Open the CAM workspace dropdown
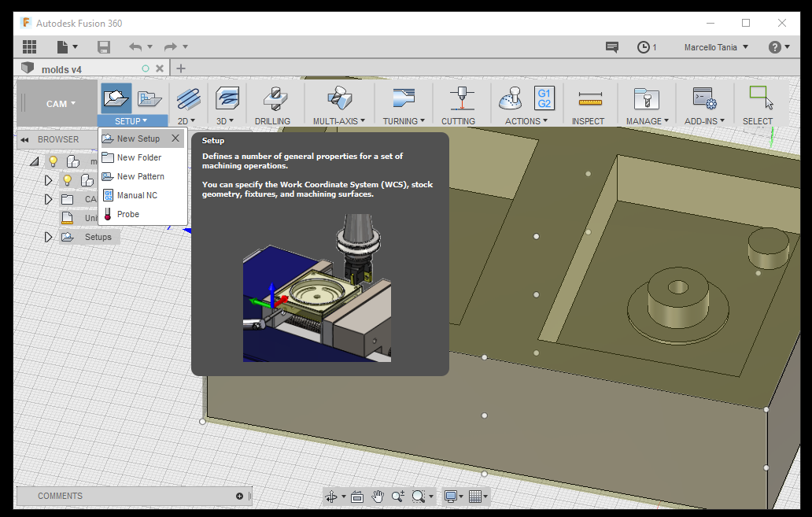 click(x=61, y=104)
